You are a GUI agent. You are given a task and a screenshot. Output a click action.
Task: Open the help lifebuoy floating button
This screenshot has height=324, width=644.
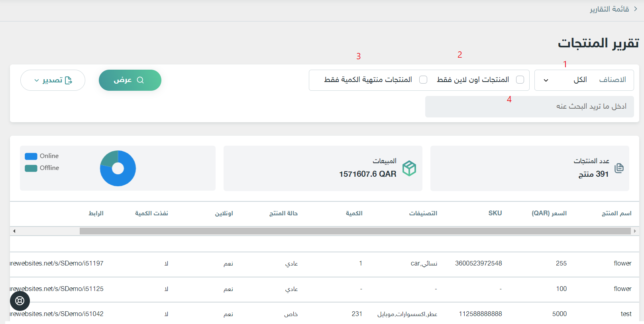pos(20,301)
